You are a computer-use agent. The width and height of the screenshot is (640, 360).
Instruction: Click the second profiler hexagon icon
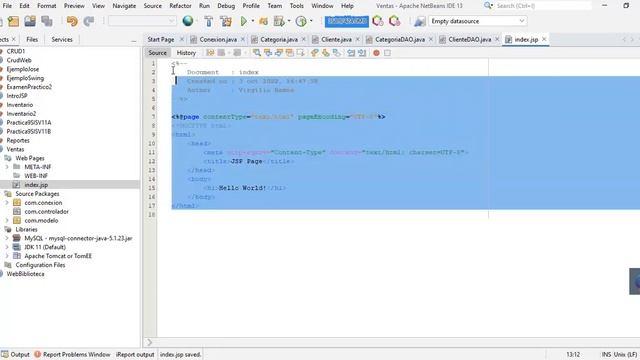[395, 21]
